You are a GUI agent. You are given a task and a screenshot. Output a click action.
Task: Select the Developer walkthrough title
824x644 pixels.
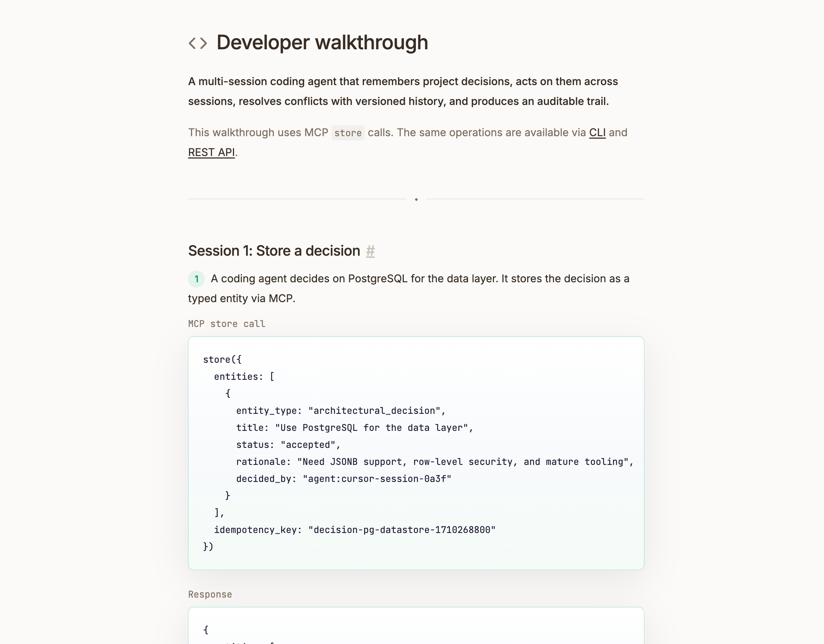point(322,42)
